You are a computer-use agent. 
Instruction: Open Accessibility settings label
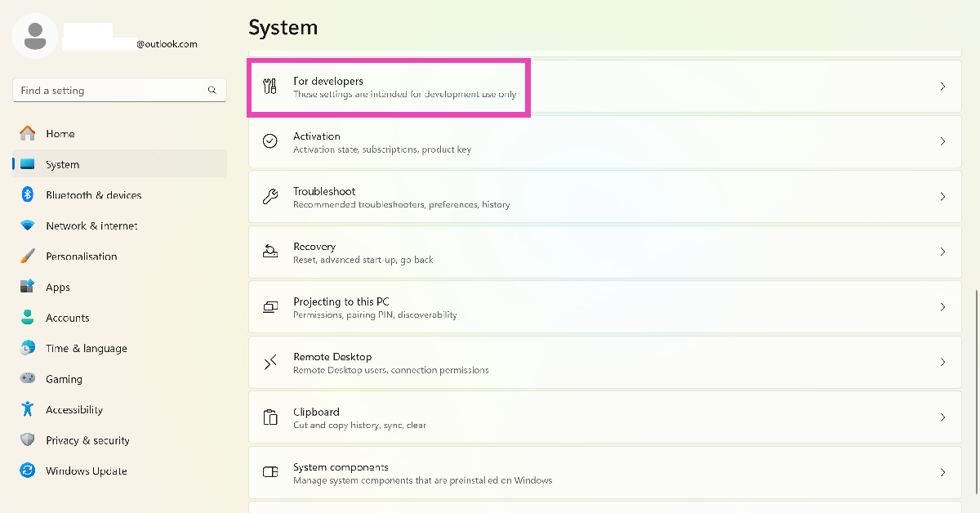[x=74, y=410]
